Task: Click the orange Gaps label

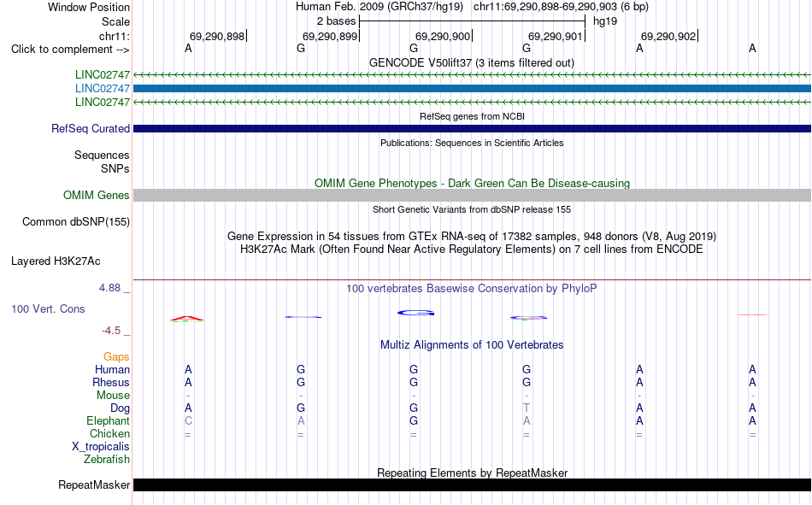Action: pyautogui.click(x=116, y=357)
